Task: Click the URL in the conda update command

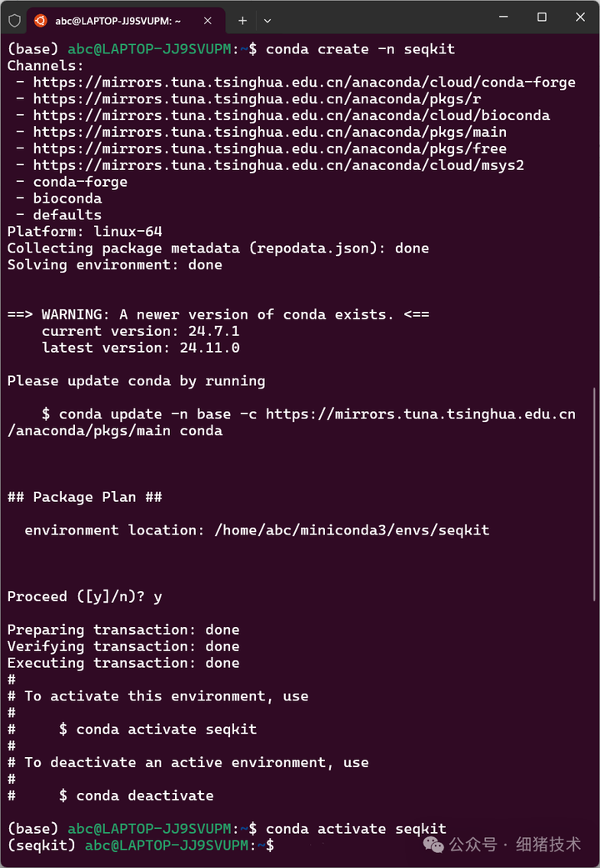Action: coord(420,414)
